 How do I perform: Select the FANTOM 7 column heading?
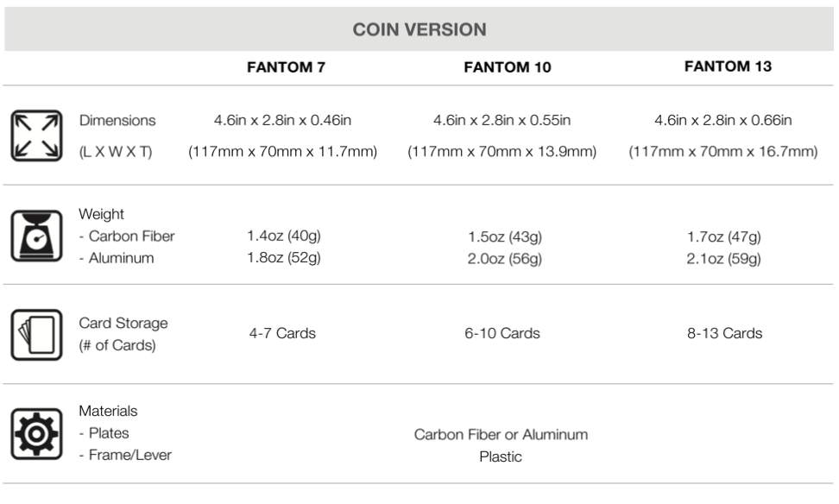pyautogui.click(x=286, y=66)
